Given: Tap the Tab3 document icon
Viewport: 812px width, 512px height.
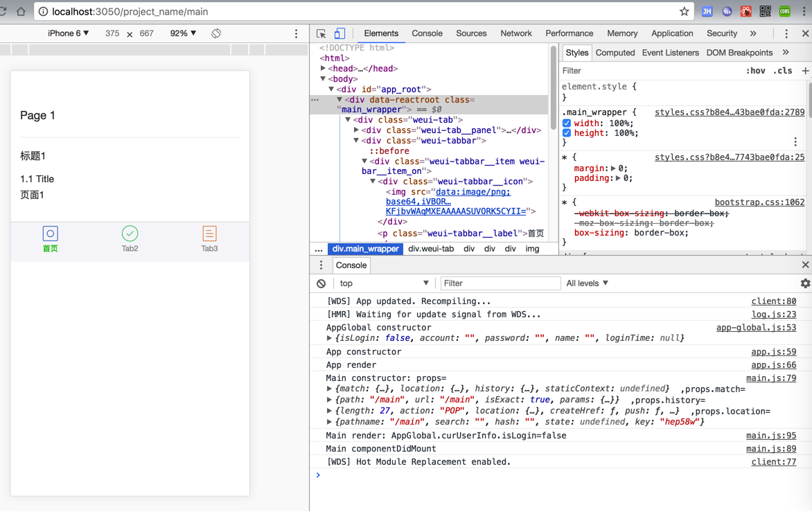Looking at the screenshot, I should [x=209, y=233].
